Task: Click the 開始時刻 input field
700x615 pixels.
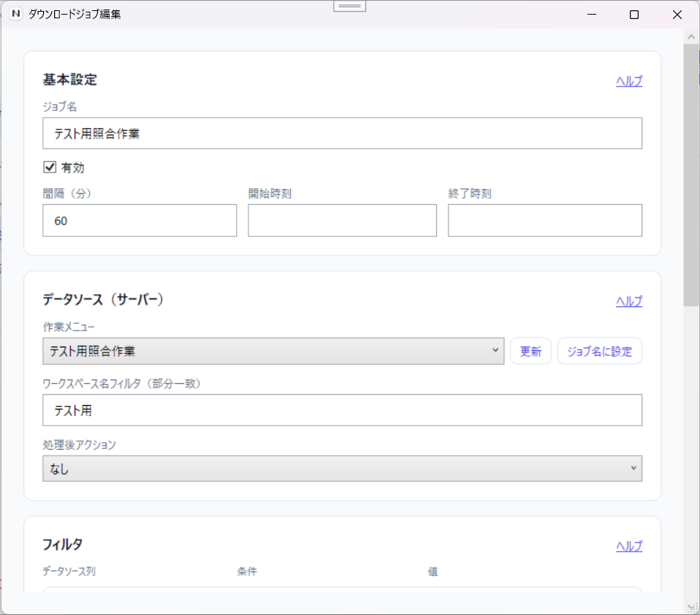Action: click(343, 221)
